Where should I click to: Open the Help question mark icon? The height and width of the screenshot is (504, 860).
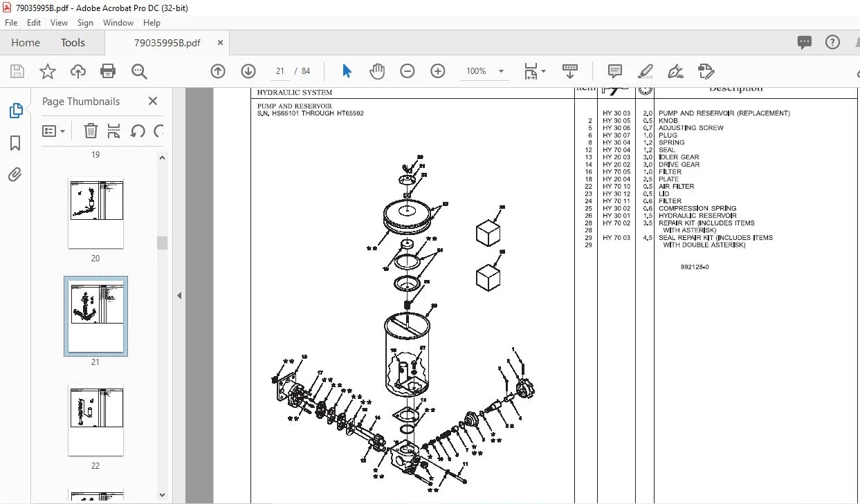coord(833,42)
